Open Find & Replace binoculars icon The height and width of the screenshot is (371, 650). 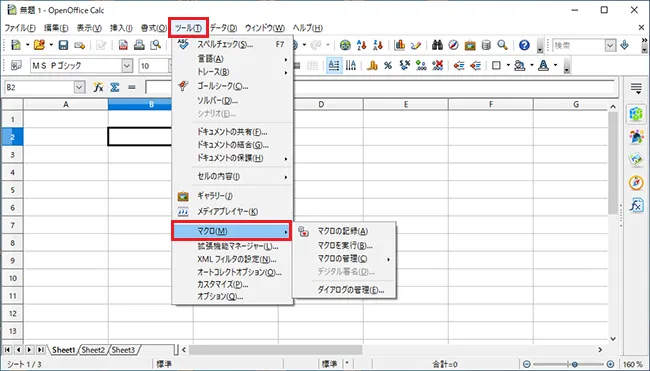coord(437,45)
